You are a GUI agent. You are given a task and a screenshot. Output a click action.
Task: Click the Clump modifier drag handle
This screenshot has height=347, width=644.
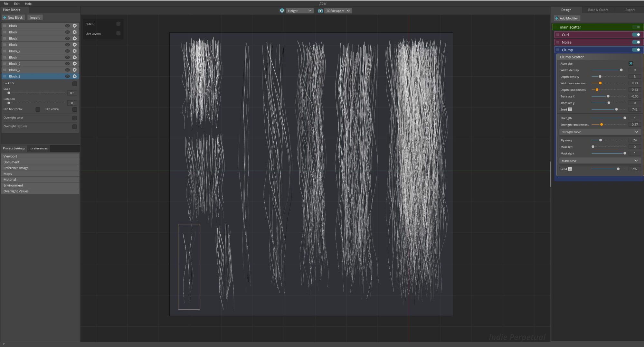pyautogui.click(x=557, y=50)
